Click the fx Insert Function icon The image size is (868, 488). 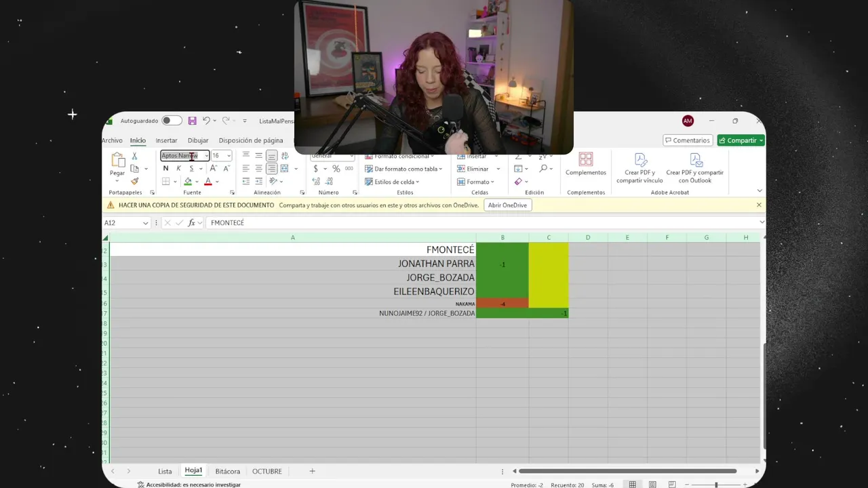[191, 222]
